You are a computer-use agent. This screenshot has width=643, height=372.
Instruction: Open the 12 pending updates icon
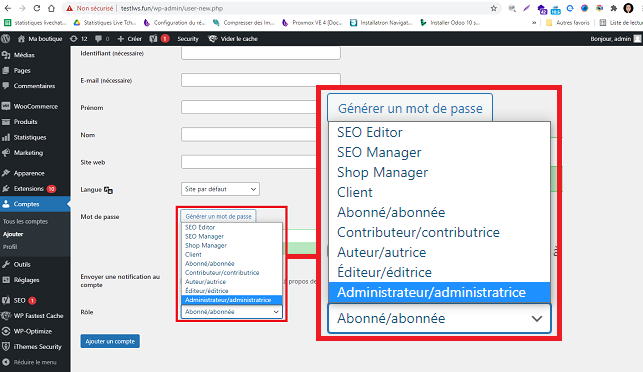tap(78, 39)
